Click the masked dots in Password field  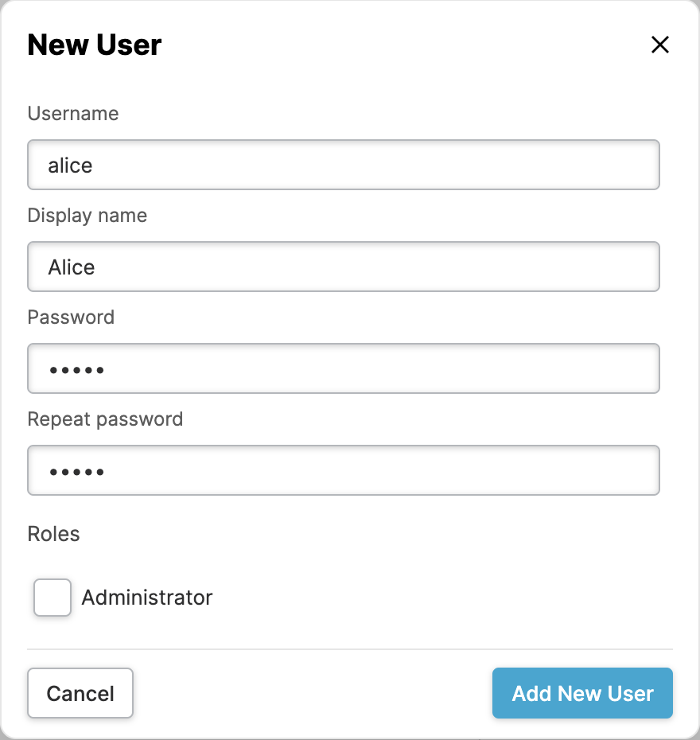(76, 370)
